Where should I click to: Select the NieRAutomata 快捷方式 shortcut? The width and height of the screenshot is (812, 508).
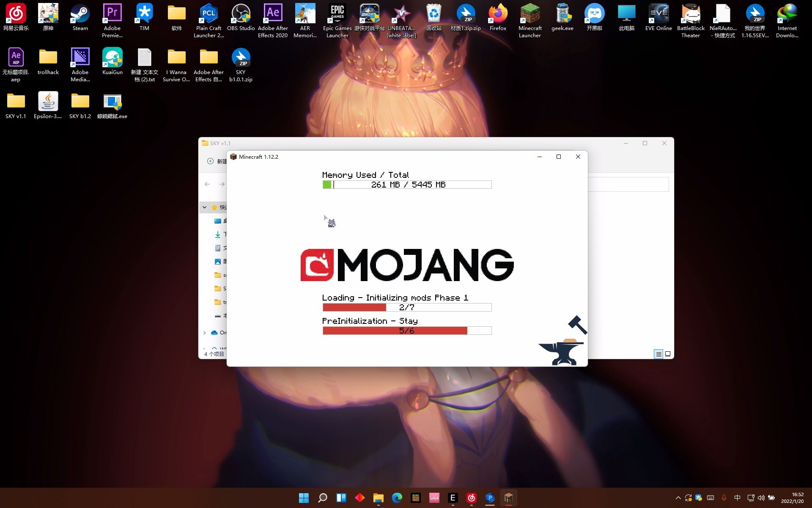pos(723,20)
